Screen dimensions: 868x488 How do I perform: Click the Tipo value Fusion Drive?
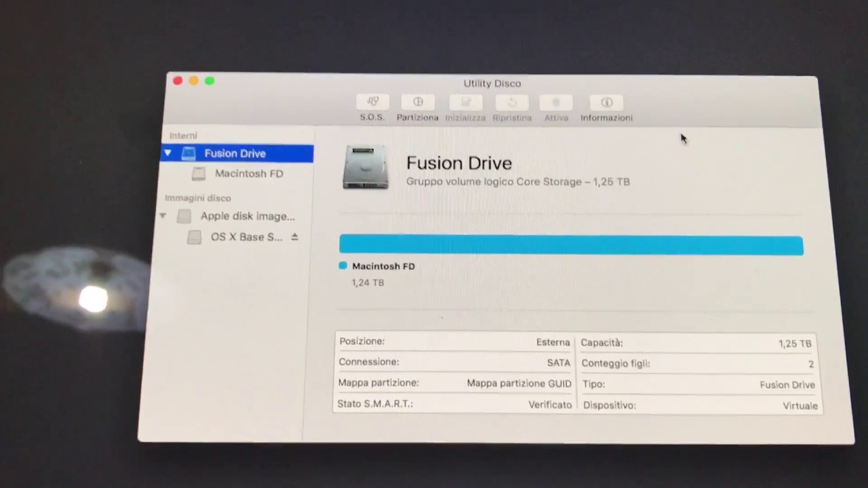(787, 385)
